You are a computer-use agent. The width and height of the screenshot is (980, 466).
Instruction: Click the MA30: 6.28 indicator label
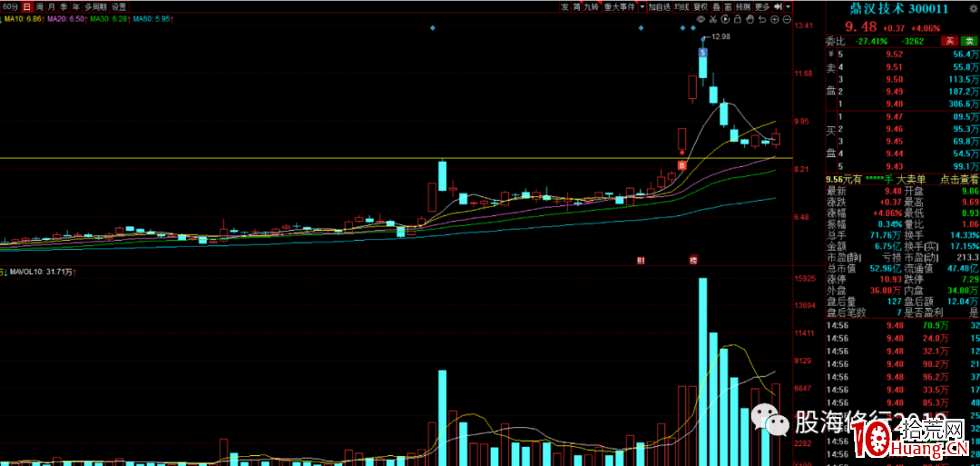[x=110, y=19]
